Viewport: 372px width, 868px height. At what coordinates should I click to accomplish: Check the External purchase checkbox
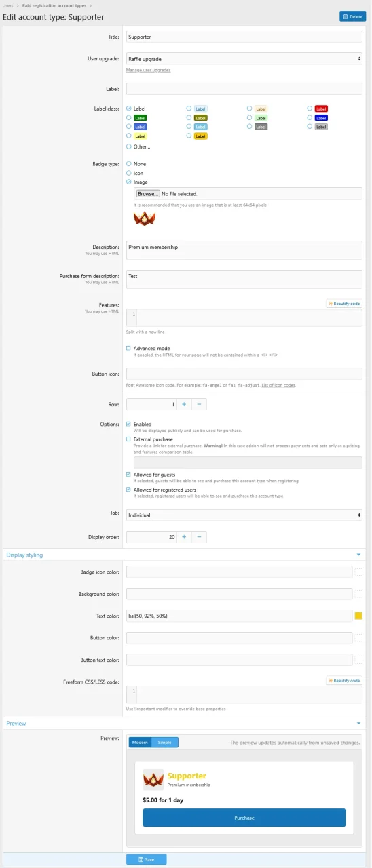[x=129, y=439]
